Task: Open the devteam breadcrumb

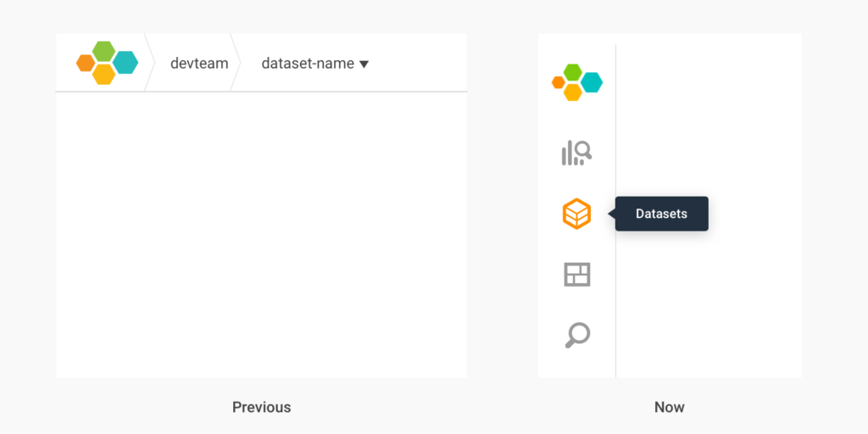Action: [199, 64]
